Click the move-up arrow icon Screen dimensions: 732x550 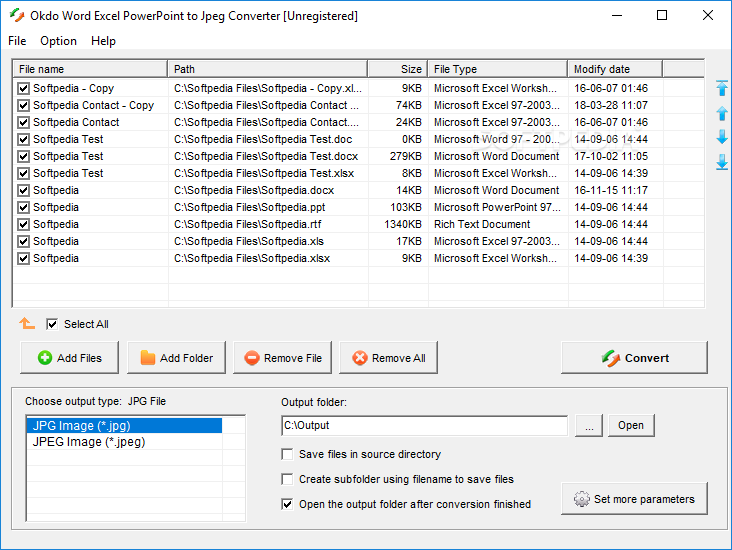722,113
